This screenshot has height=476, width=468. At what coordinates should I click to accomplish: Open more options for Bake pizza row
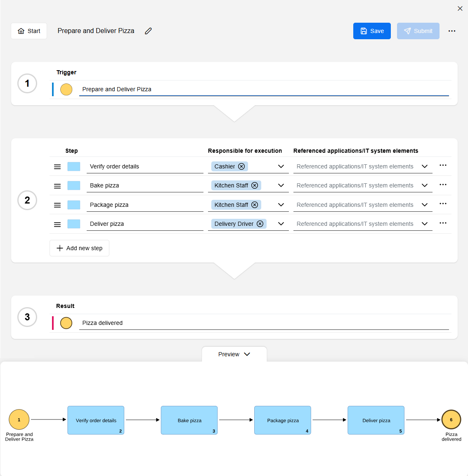click(443, 185)
